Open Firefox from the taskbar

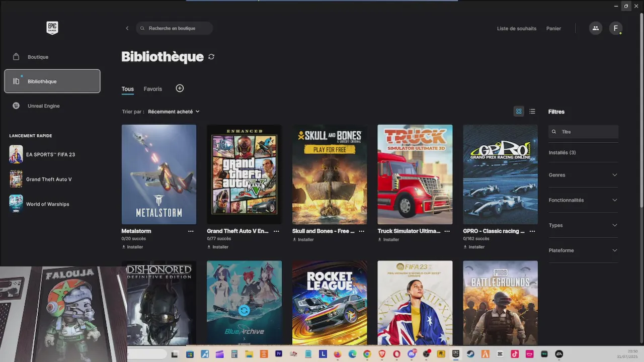click(x=338, y=354)
